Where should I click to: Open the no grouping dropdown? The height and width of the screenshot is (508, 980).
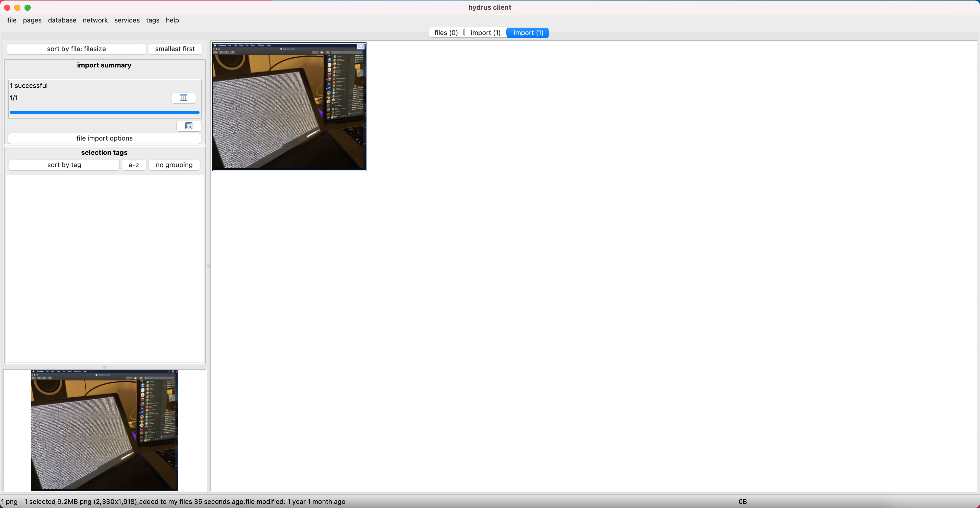pos(174,165)
